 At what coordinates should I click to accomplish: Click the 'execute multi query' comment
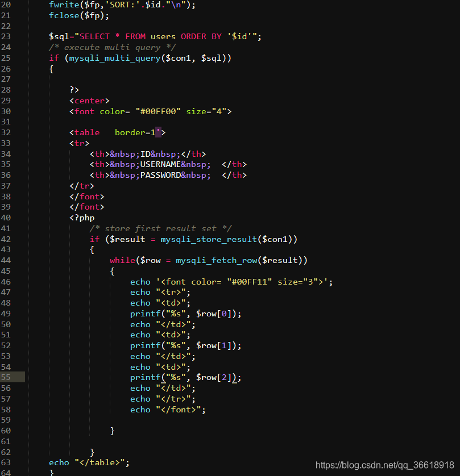tap(112, 47)
